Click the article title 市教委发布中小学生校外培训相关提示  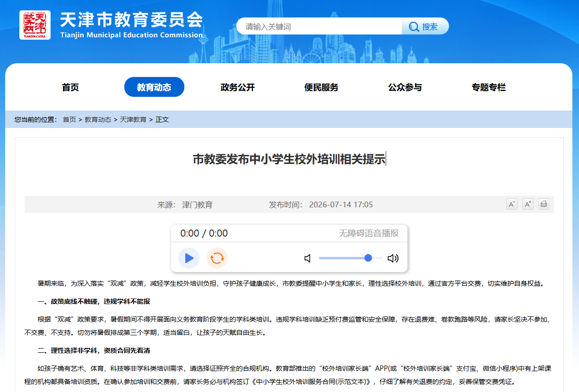[289, 159]
